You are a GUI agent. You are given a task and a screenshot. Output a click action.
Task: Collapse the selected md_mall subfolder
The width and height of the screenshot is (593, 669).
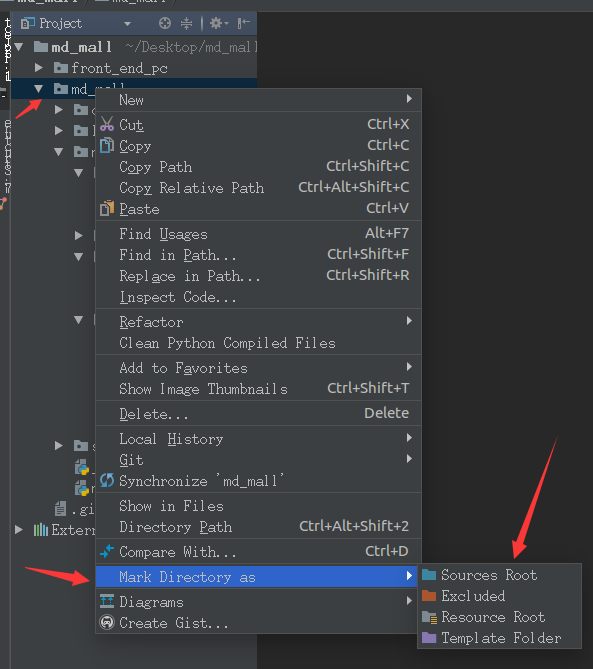tap(39, 89)
